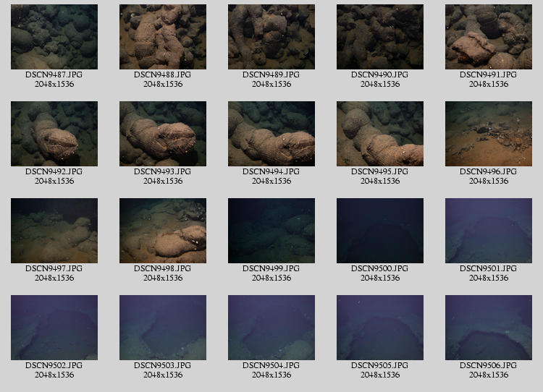Select the DSCN9492.JPG thumbnail
543x392 pixels.
pos(54,134)
